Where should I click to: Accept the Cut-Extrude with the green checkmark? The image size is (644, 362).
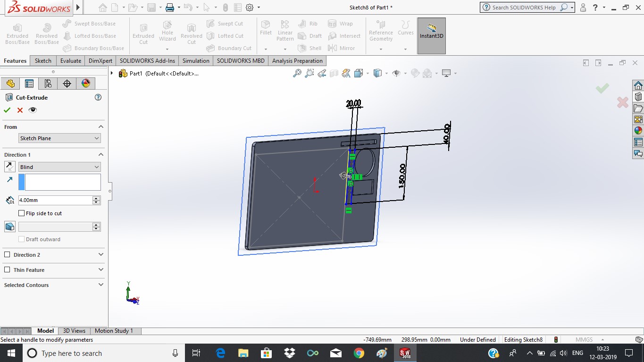click(7, 110)
